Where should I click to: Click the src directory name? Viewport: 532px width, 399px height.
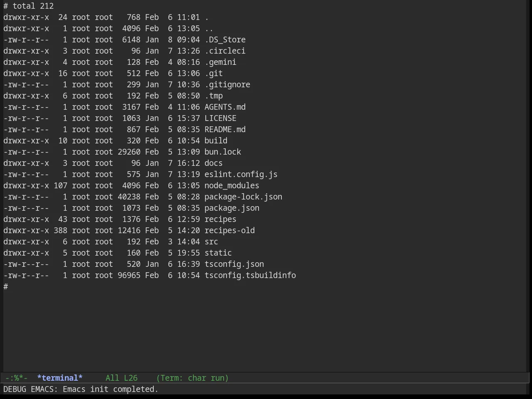click(211, 241)
